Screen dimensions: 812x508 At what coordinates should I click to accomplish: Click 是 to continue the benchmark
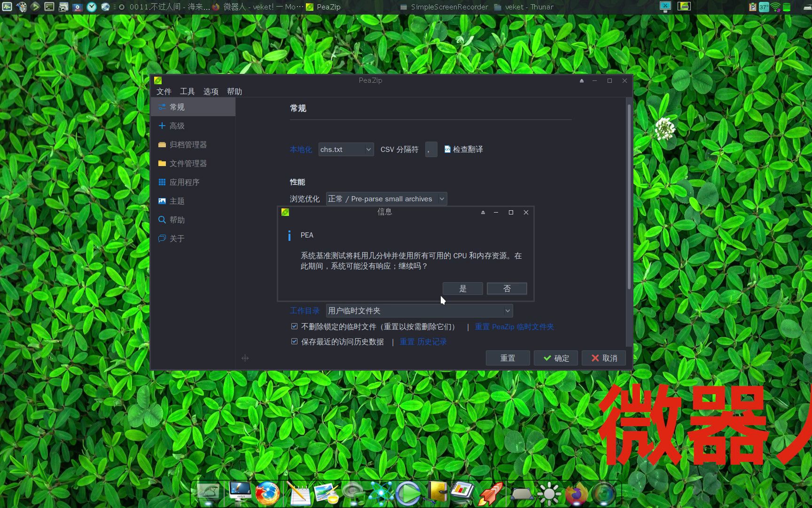pyautogui.click(x=463, y=289)
